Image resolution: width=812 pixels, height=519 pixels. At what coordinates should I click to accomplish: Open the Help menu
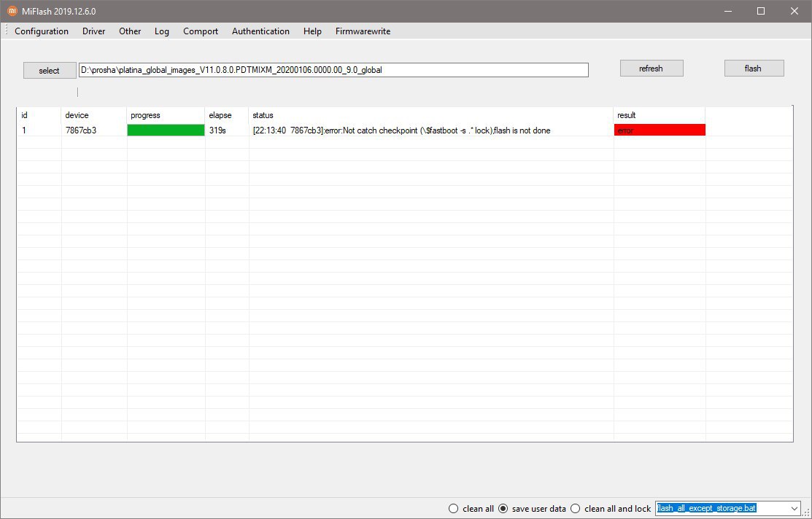pyautogui.click(x=312, y=31)
